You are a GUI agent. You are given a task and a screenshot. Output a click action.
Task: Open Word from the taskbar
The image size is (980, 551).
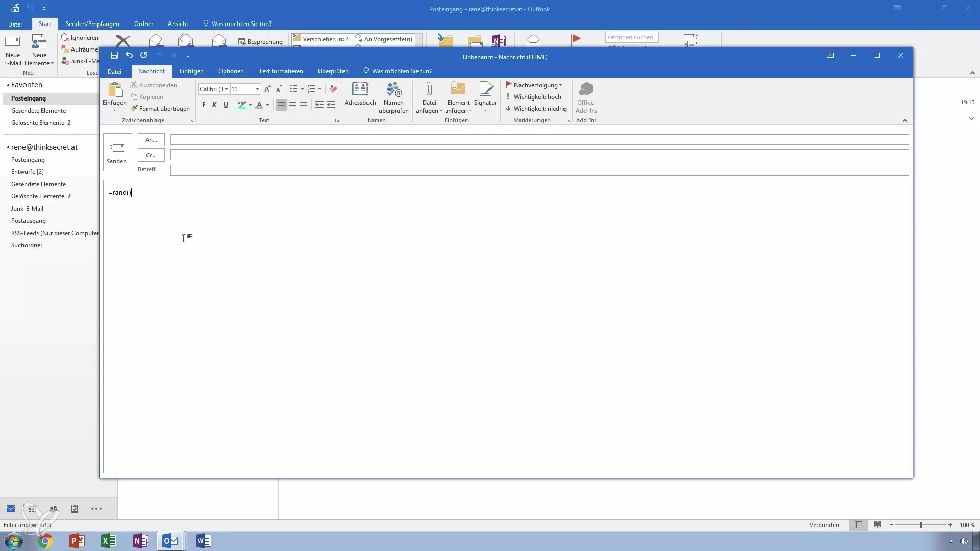[x=203, y=541]
